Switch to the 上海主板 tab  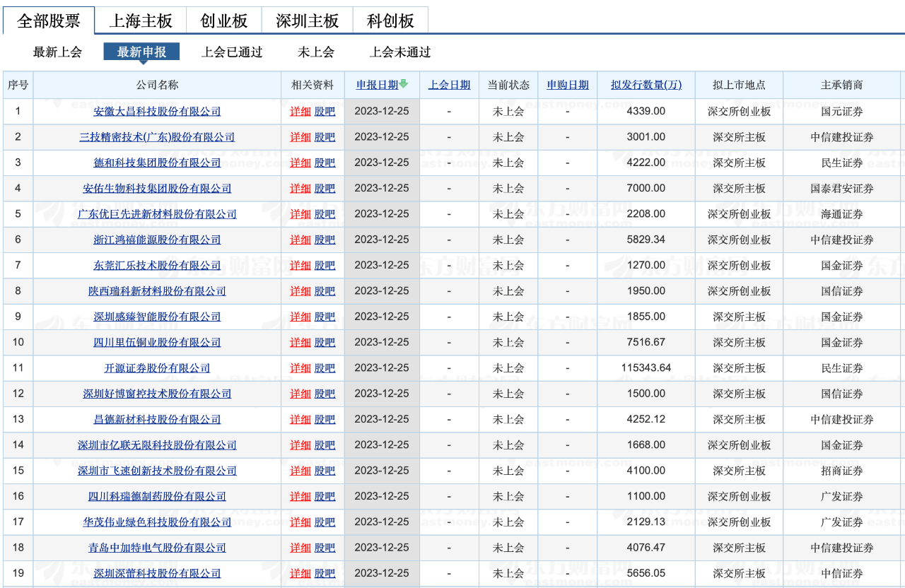tap(141, 20)
